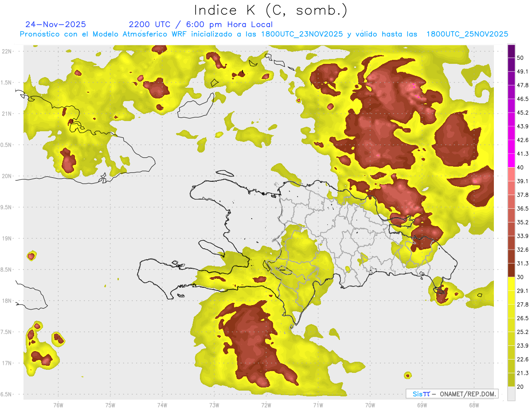Screen dimensions: 532x411
Task: Click the color bar label "43.9"
Action: coord(523,126)
